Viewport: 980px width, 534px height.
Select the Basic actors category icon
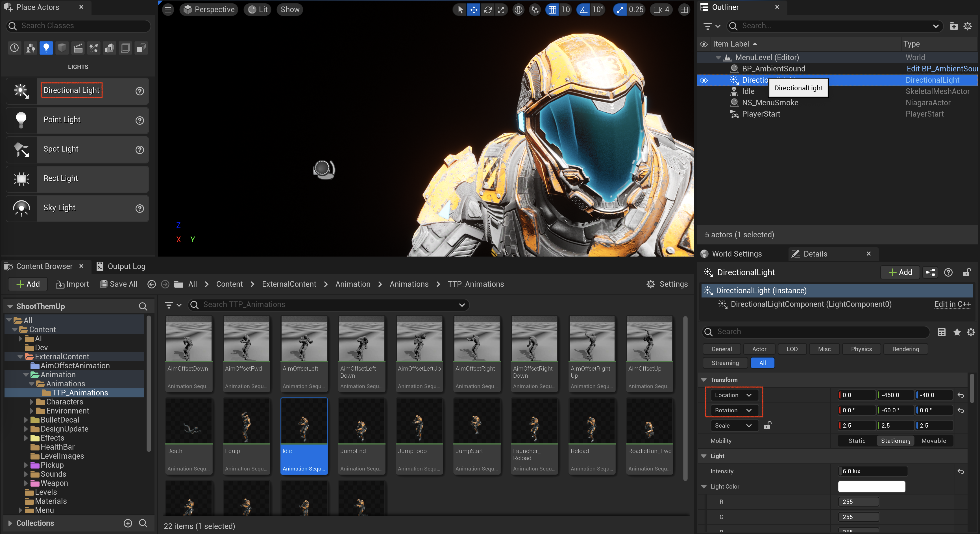tap(31, 48)
